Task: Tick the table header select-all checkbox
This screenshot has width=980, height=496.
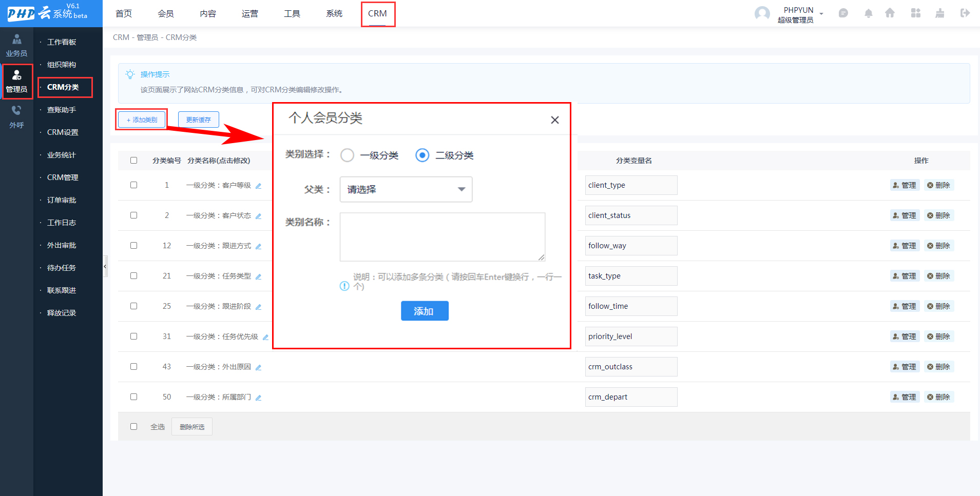Action: pos(133,161)
